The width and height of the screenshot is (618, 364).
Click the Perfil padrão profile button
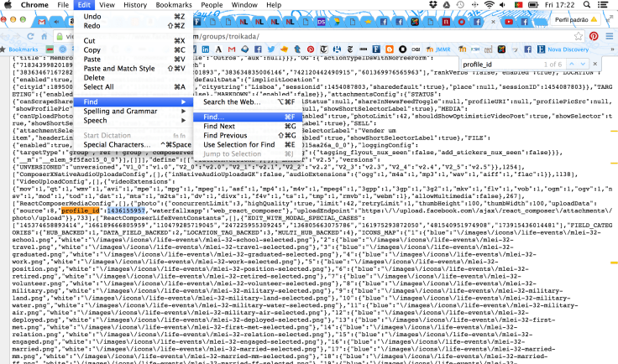[576, 19]
